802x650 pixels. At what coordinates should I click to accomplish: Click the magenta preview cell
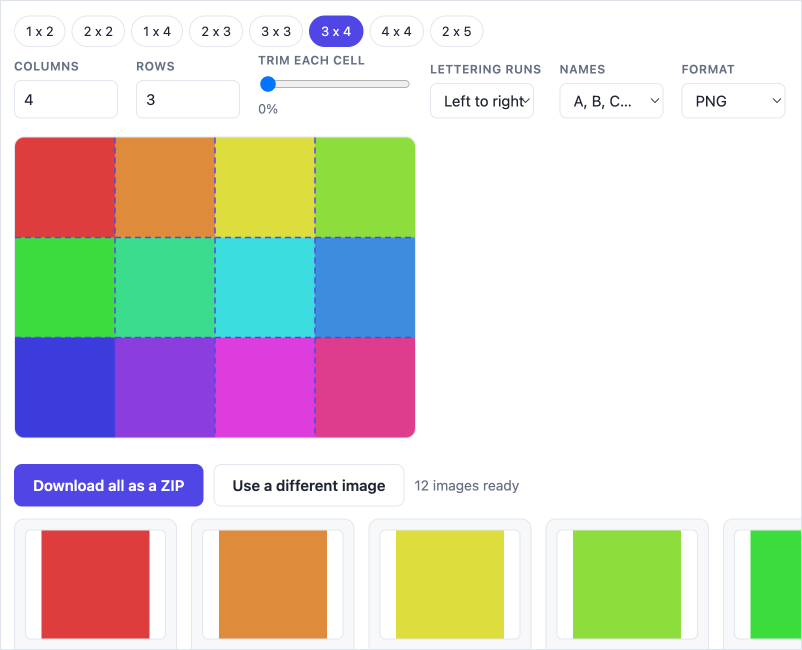265,388
